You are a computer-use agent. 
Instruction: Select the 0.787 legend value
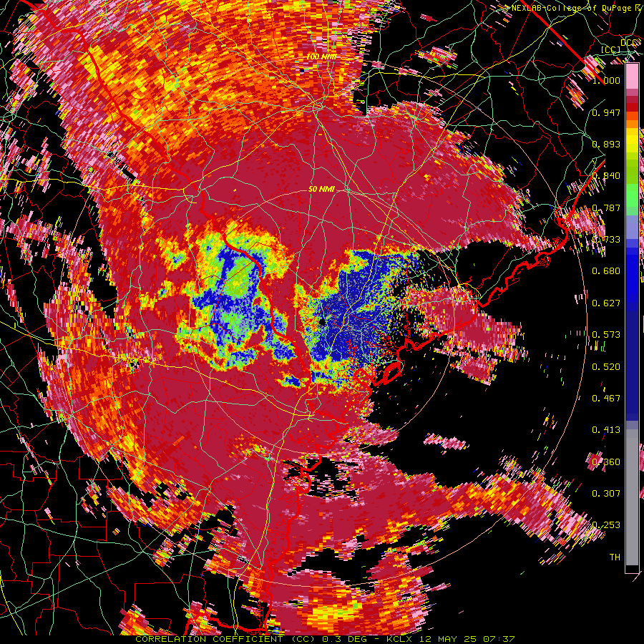tap(606, 208)
